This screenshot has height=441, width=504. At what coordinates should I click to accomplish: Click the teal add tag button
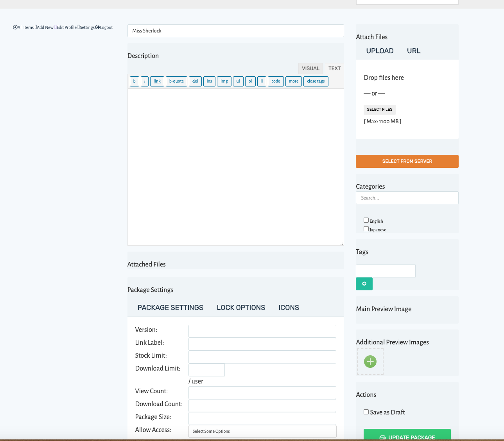coord(364,284)
